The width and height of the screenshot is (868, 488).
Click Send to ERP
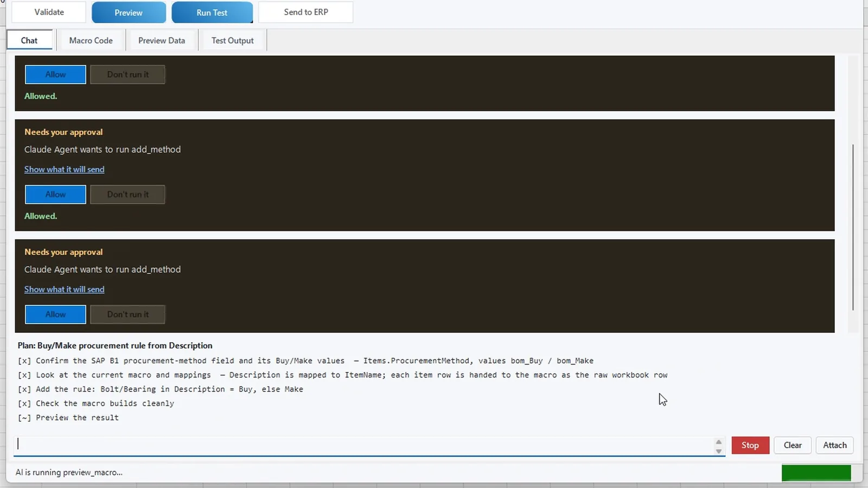point(306,12)
